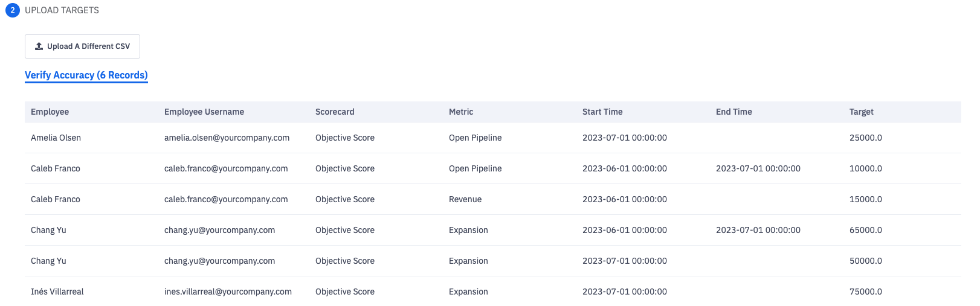
Task: Click the End Time column header
Action: (734, 112)
